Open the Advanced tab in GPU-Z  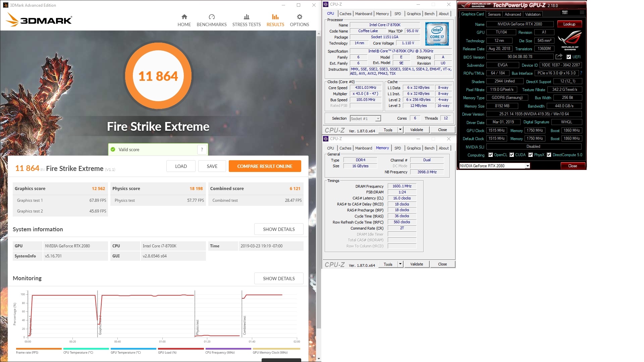click(513, 14)
